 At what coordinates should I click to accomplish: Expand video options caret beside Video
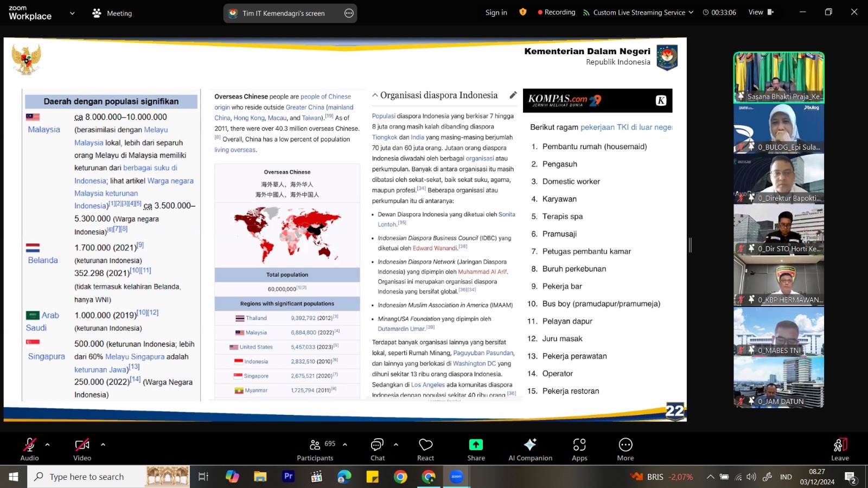tap(103, 445)
